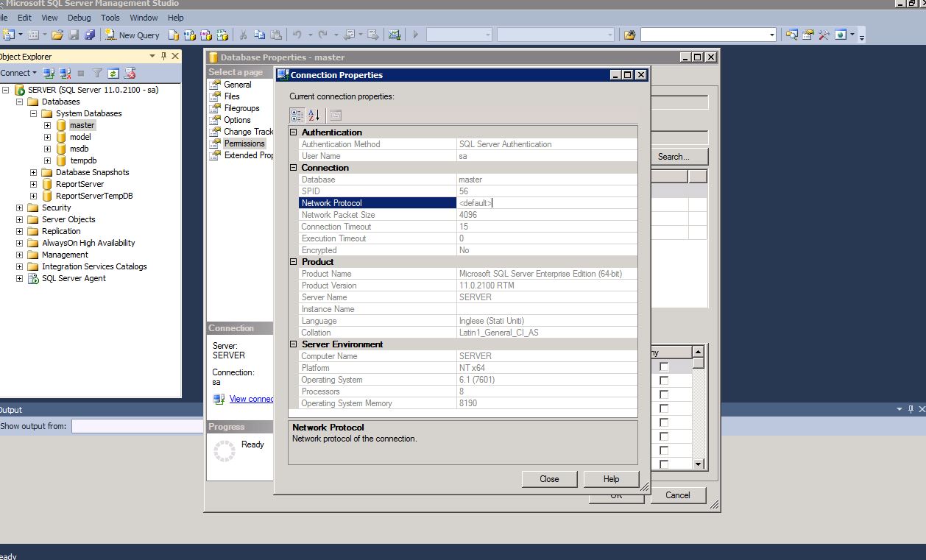The width and height of the screenshot is (926, 560).
Task: Click the Connect Object Explorer icon
Action: click(x=49, y=73)
